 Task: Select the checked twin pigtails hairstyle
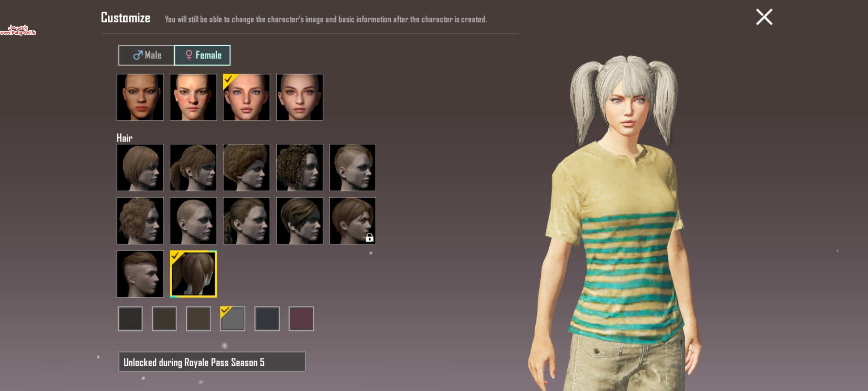coord(193,274)
